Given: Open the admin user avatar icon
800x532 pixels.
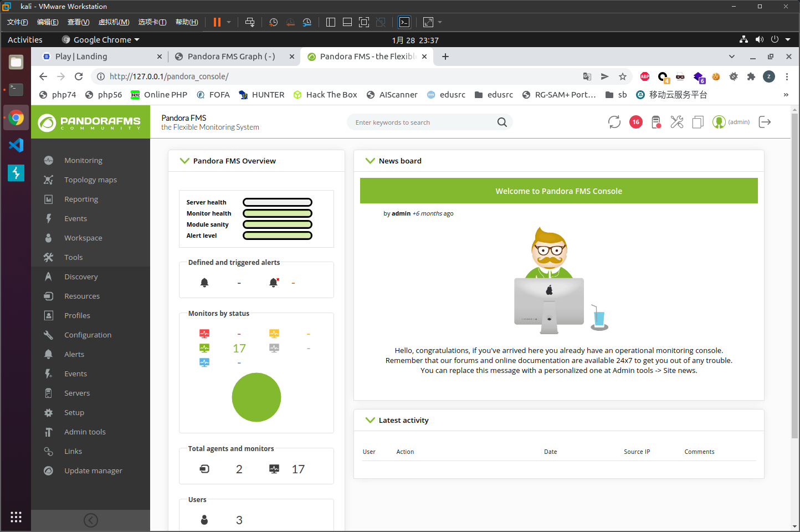Looking at the screenshot, I should tap(719, 122).
